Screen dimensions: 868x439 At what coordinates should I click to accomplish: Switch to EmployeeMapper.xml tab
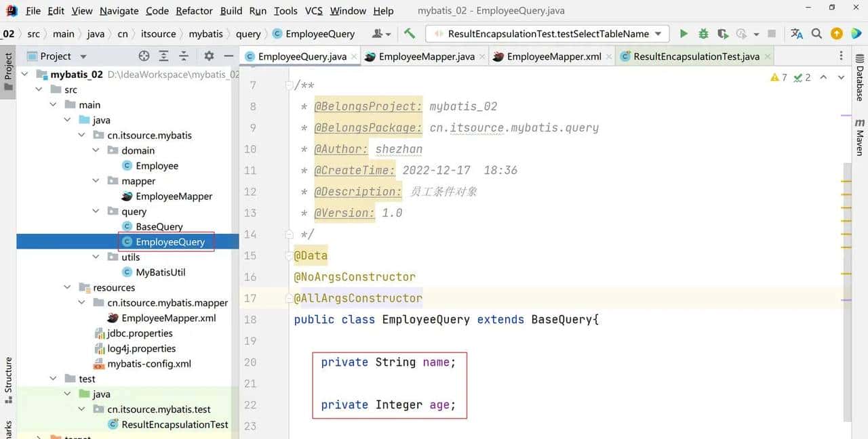coord(553,57)
